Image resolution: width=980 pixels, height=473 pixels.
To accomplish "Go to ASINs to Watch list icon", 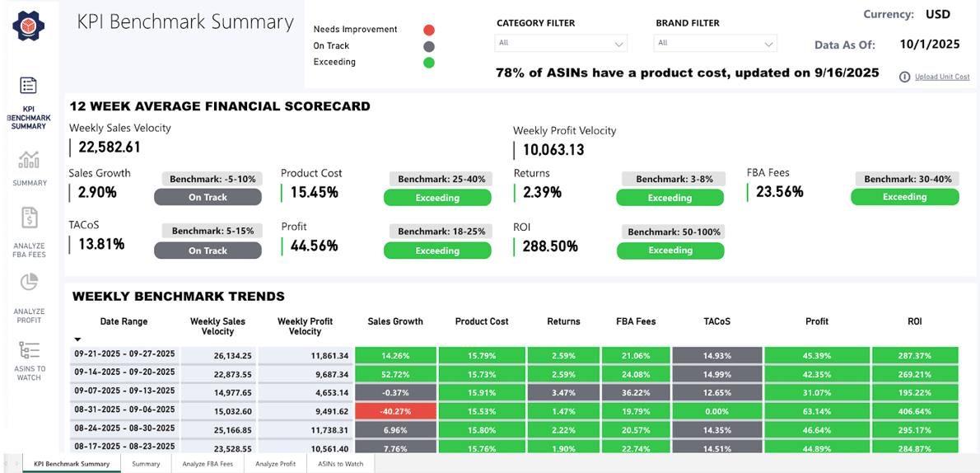I will (29, 349).
